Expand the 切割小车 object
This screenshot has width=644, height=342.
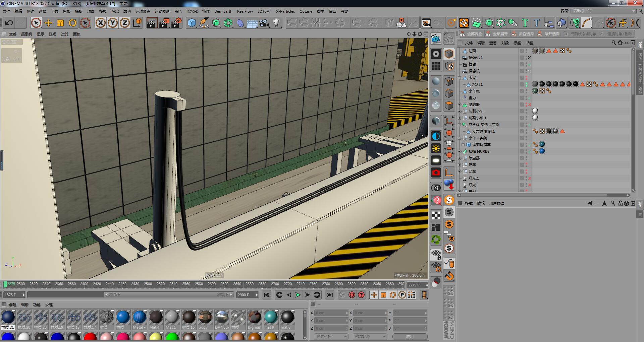click(460, 111)
